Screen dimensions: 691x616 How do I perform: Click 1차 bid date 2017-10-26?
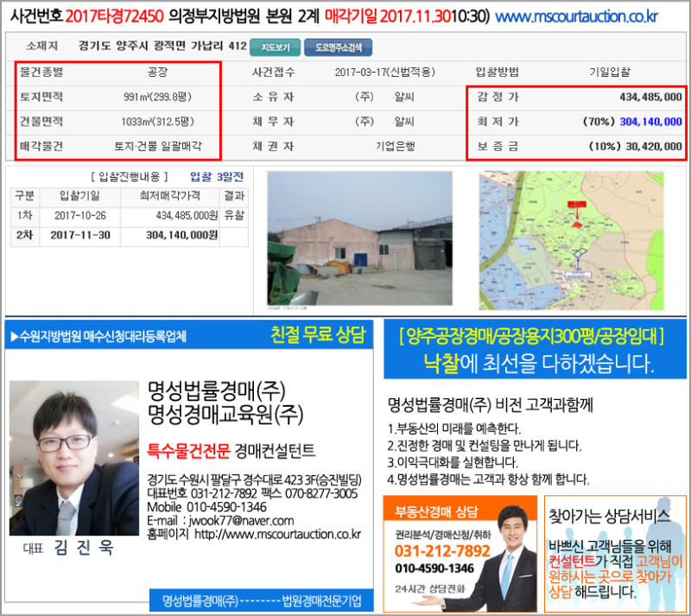(x=80, y=216)
